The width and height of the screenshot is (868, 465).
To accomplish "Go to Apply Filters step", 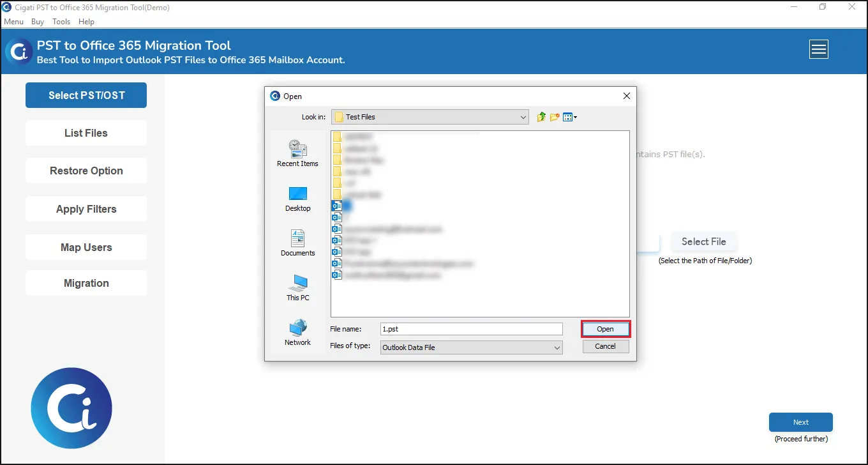I will pyautogui.click(x=86, y=209).
